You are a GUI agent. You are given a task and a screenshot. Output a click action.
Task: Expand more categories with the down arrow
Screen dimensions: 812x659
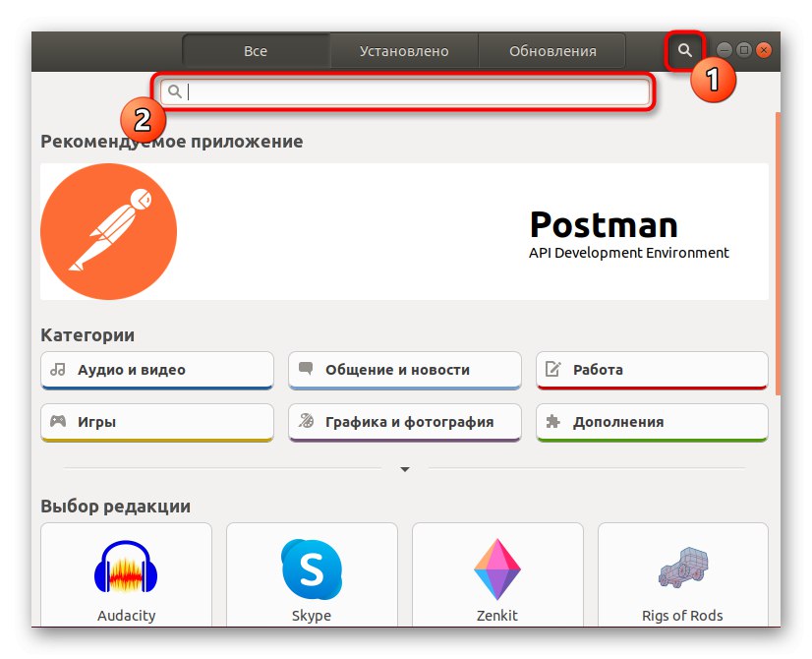click(x=404, y=469)
